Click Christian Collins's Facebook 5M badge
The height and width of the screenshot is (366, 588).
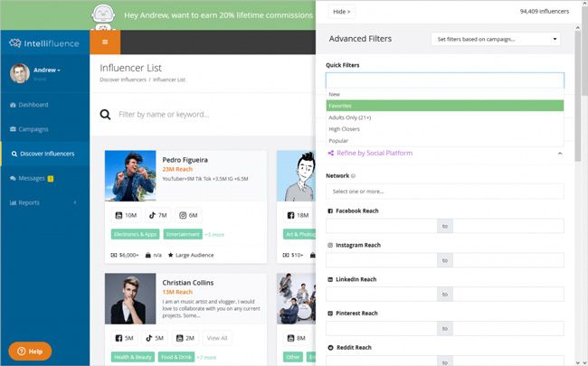(124, 338)
